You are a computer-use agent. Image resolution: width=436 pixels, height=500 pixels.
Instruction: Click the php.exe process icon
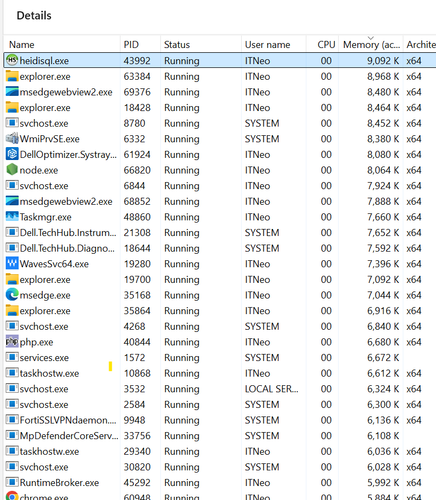coord(12,342)
